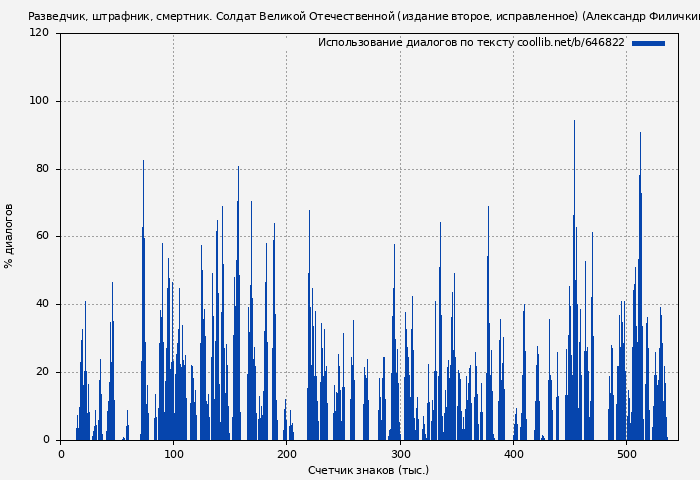Click the 100 tick label on x-axis
This screenshot has width=700, height=480.
click(x=174, y=454)
